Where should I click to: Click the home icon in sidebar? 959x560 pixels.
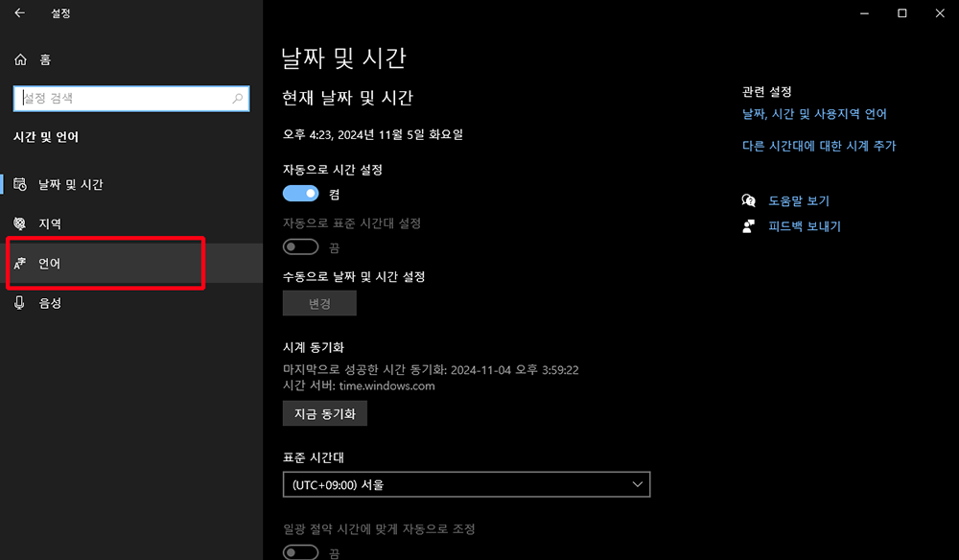click(x=20, y=59)
